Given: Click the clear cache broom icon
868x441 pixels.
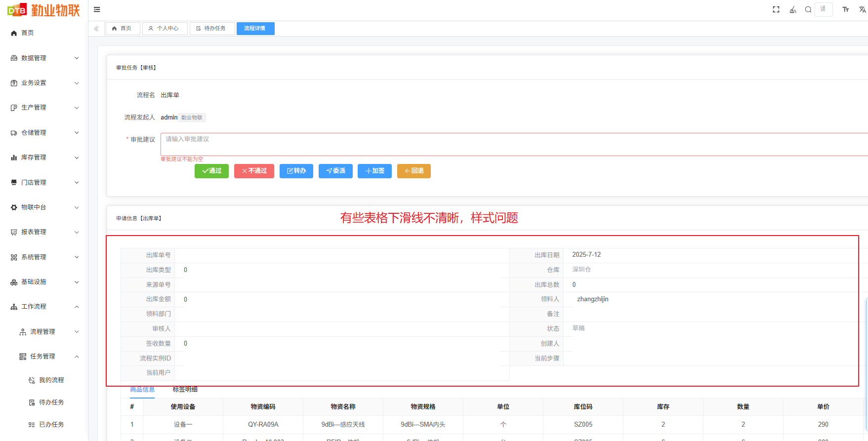Looking at the screenshot, I should click(793, 9).
